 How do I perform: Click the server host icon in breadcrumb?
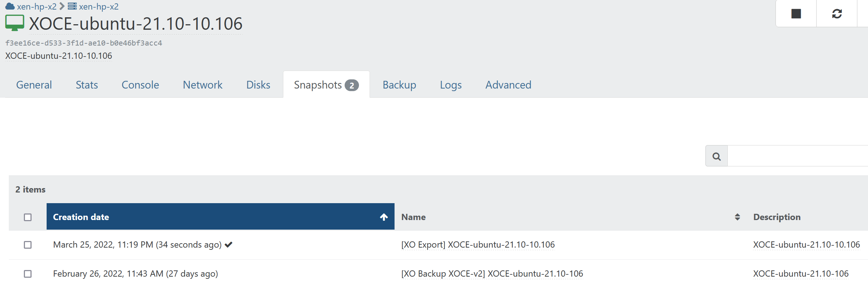pos(72,6)
